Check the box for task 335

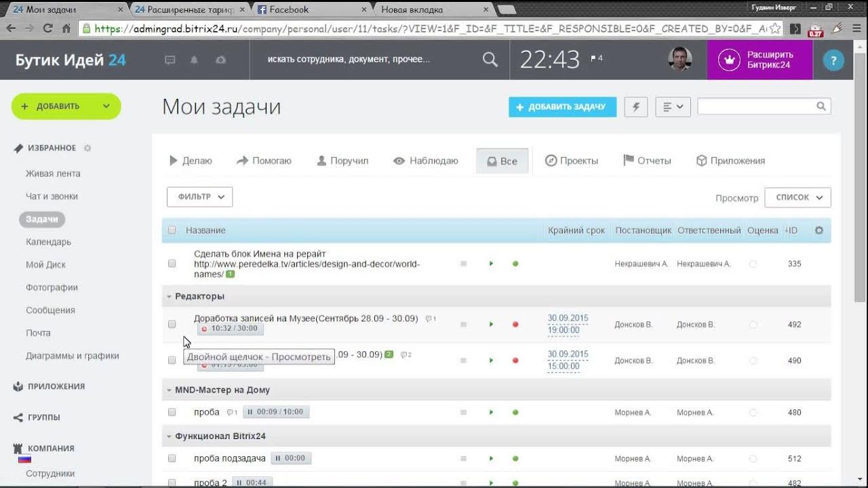click(x=172, y=264)
